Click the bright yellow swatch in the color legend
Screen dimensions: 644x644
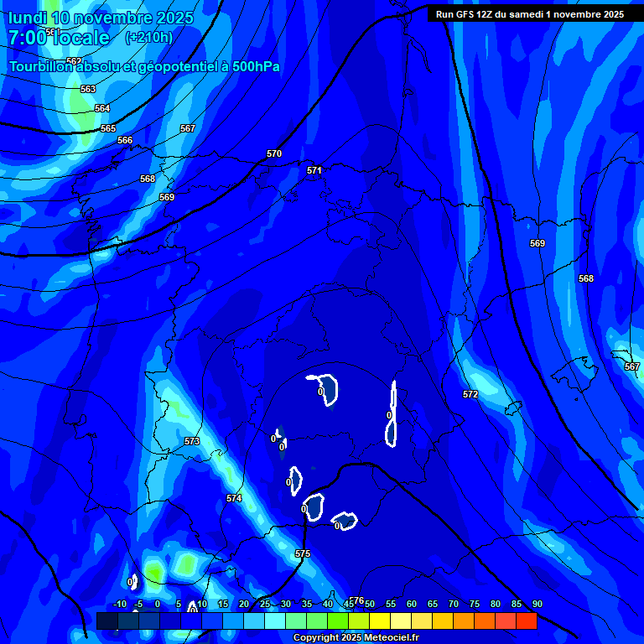379,621
